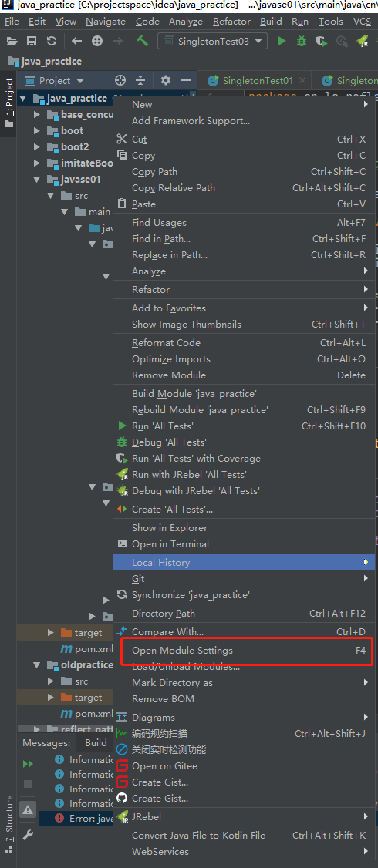The width and height of the screenshot is (378, 868).
Task: Expand the New submenu arrow
Action: [x=366, y=105]
